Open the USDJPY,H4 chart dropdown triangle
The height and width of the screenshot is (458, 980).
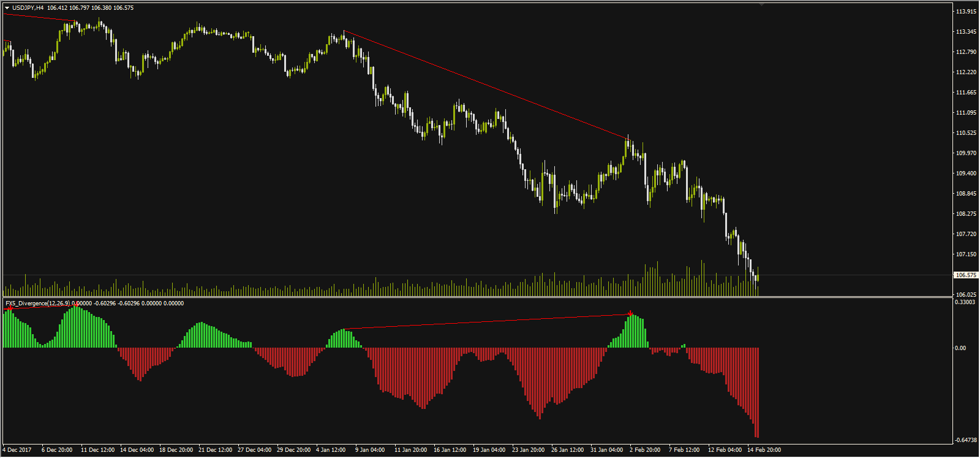click(7, 8)
